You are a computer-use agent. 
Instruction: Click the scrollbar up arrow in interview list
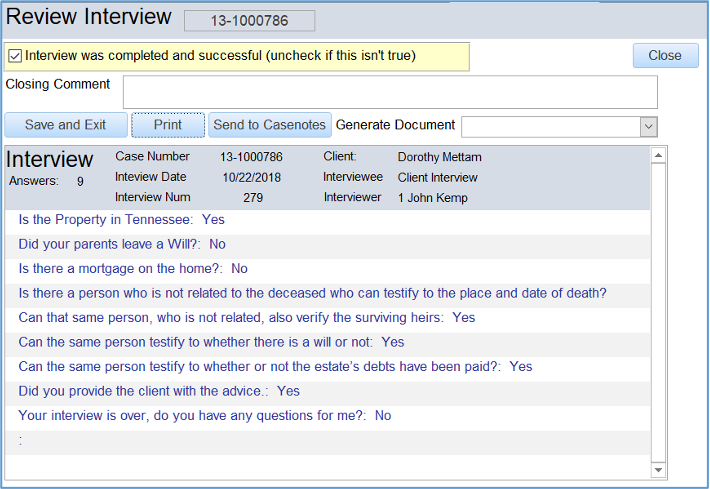click(658, 156)
